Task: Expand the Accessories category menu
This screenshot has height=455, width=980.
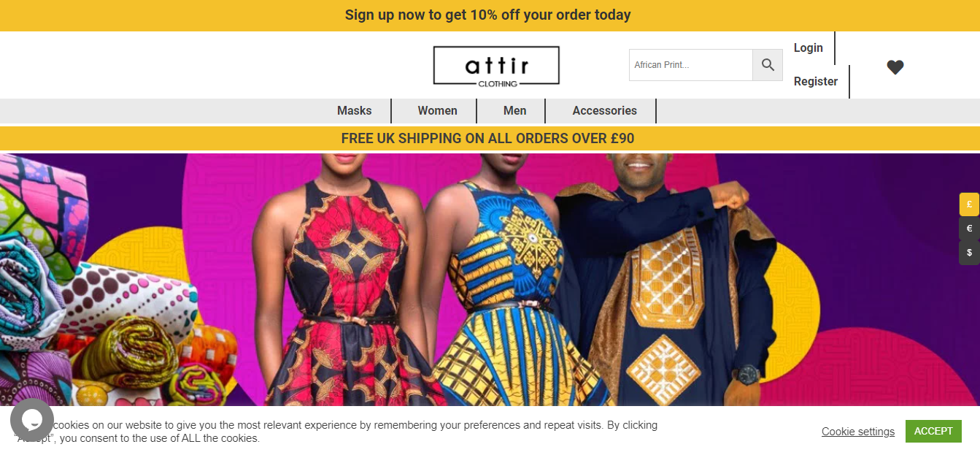Action: (x=604, y=111)
